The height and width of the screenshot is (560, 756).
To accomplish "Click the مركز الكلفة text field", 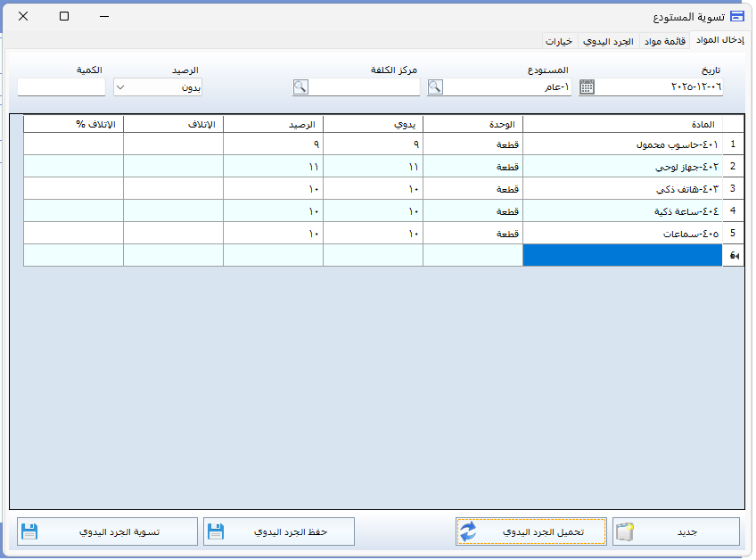I will point(364,87).
